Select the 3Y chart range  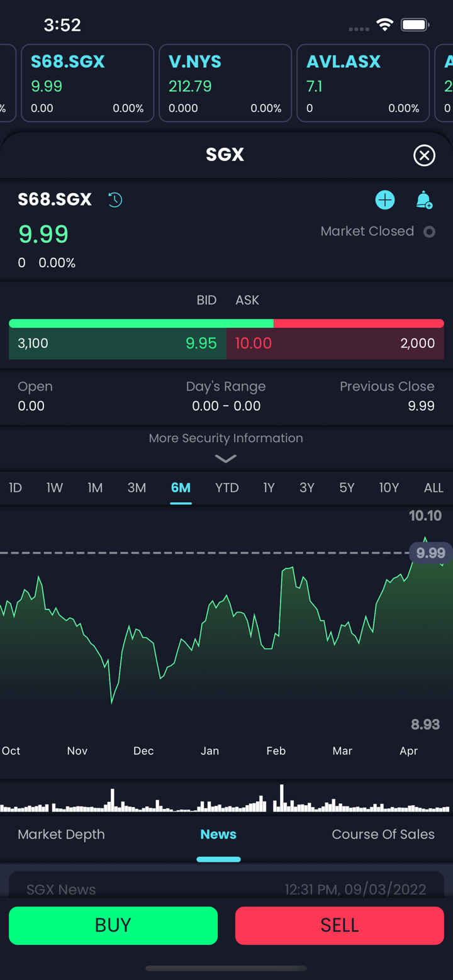click(x=307, y=487)
